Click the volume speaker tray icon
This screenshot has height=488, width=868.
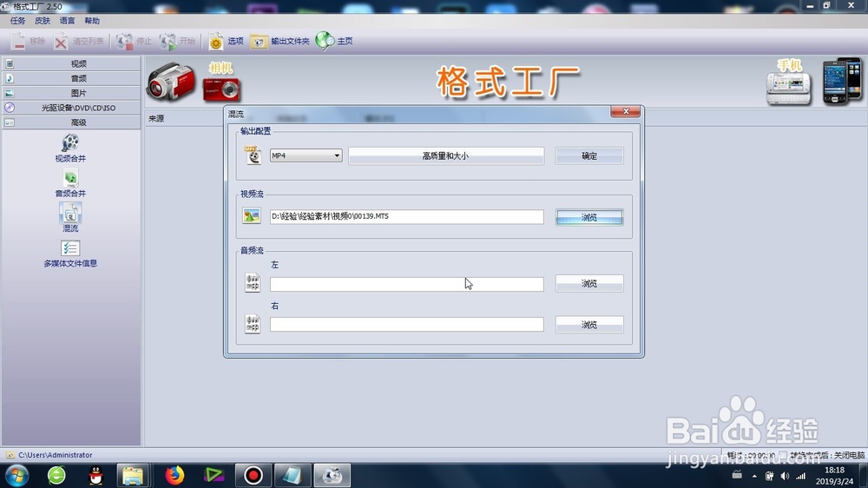pos(785,476)
